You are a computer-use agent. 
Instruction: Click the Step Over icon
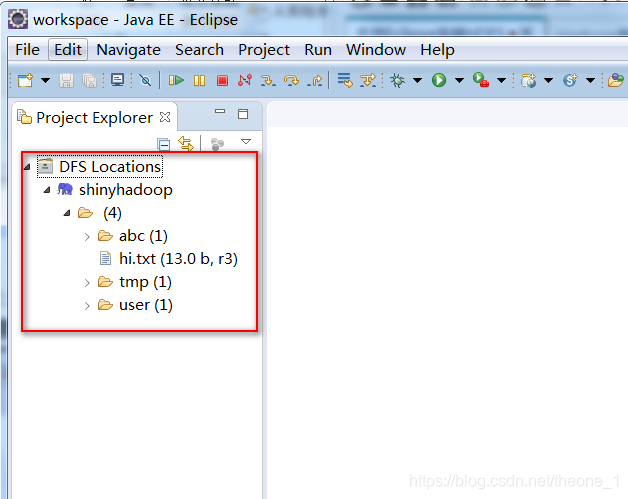click(x=292, y=80)
